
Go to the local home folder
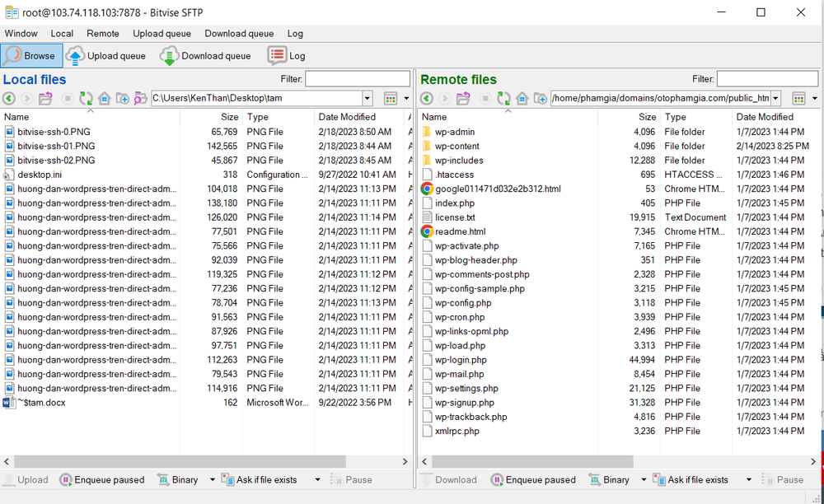click(x=105, y=99)
